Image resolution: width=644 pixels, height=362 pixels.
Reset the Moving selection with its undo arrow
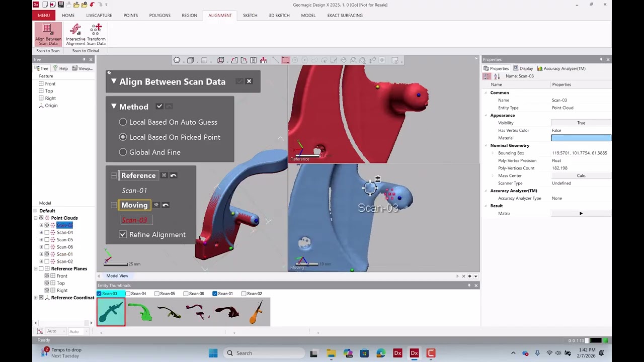(x=166, y=205)
